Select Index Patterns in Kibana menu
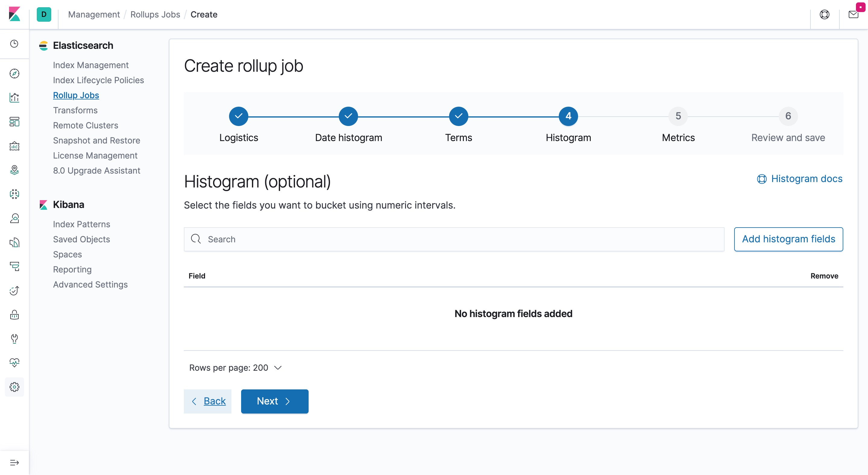 [82, 224]
